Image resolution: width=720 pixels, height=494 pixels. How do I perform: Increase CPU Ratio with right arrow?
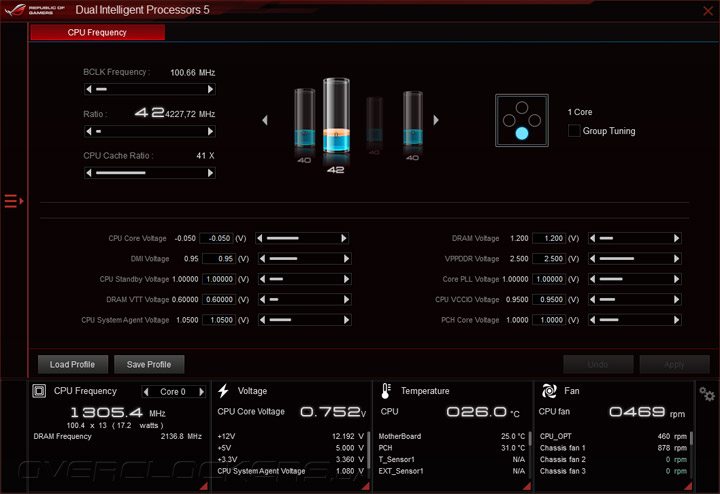point(210,131)
